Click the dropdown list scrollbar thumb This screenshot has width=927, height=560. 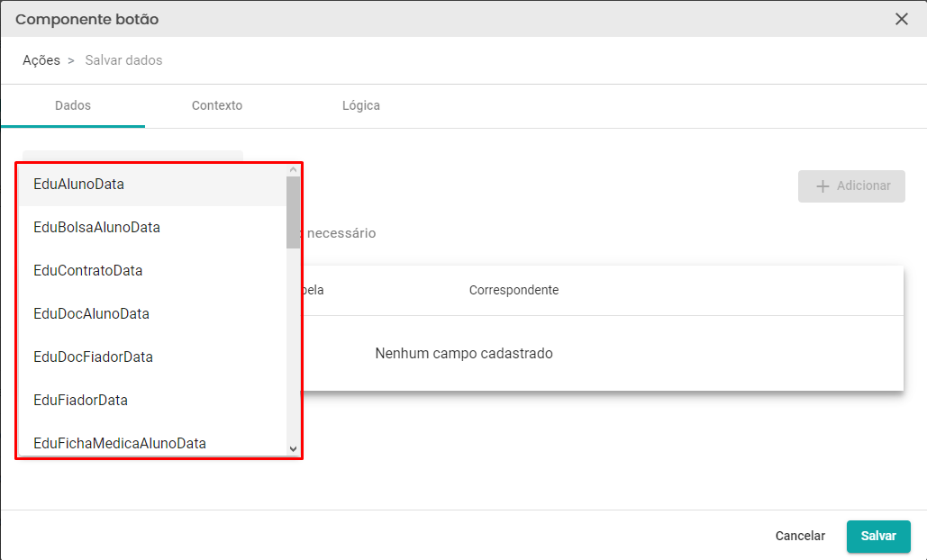coord(294,212)
